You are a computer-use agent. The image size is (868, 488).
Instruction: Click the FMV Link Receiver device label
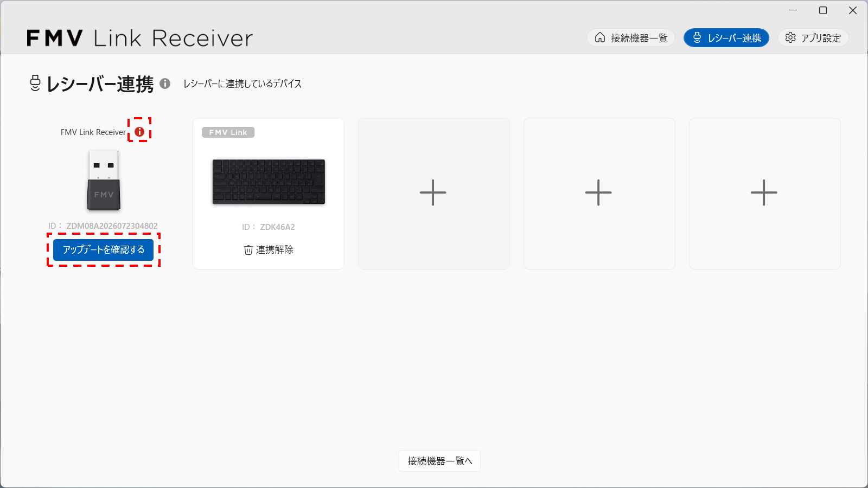93,132
